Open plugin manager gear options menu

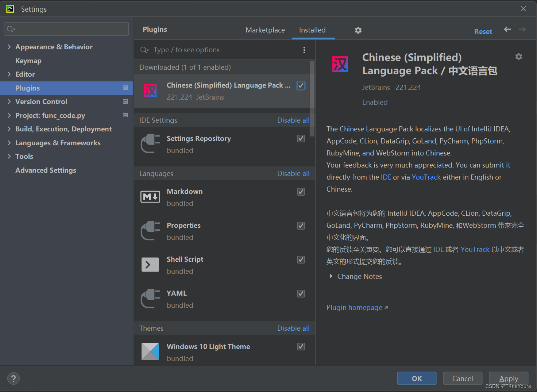(x=358, y=30)
